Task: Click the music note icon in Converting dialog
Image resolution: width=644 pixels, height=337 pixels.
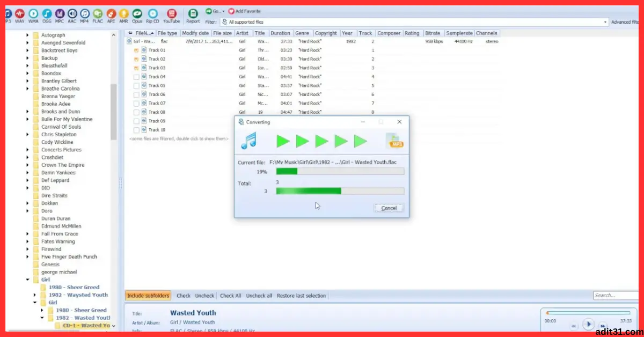Action: [x=249, y=141]
